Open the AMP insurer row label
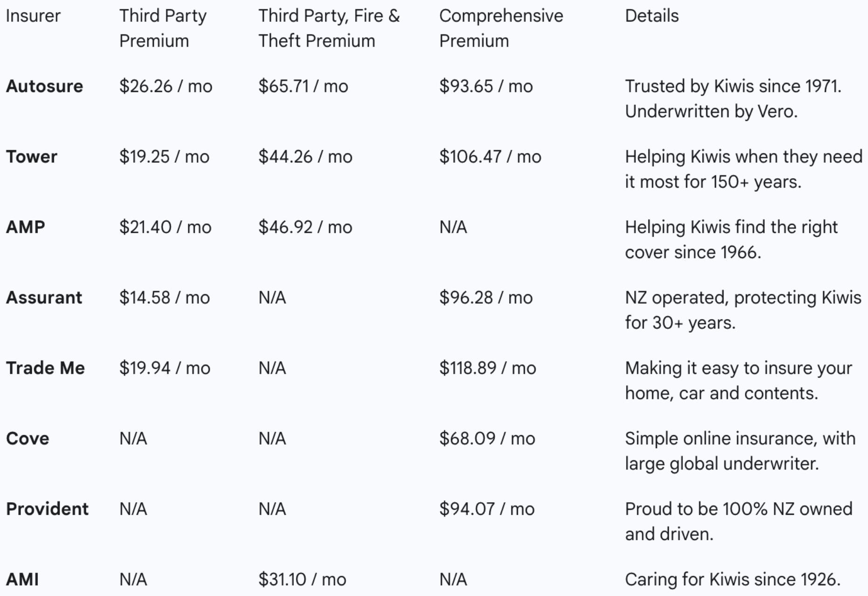The image size is (868, 596). point(26,227)
